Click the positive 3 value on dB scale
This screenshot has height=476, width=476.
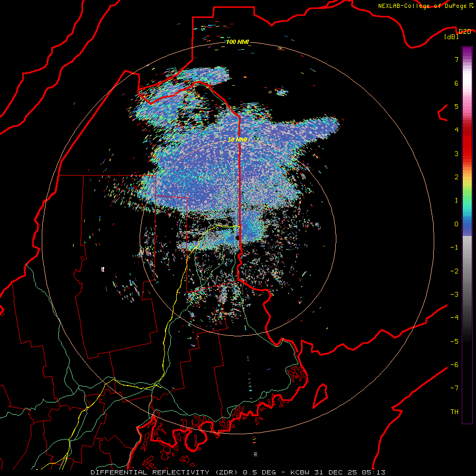click(x=456, y=153)
